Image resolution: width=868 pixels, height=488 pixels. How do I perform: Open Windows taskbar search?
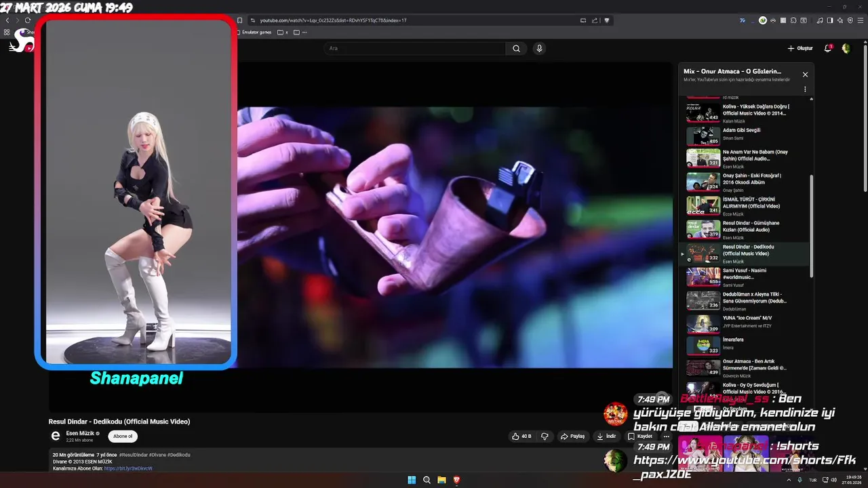tap(427, 480)
